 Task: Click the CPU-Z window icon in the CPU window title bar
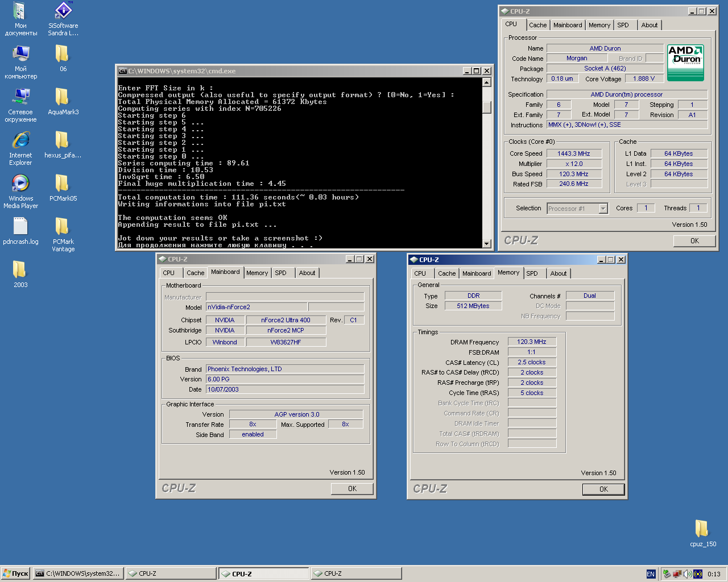pos(504,11)
